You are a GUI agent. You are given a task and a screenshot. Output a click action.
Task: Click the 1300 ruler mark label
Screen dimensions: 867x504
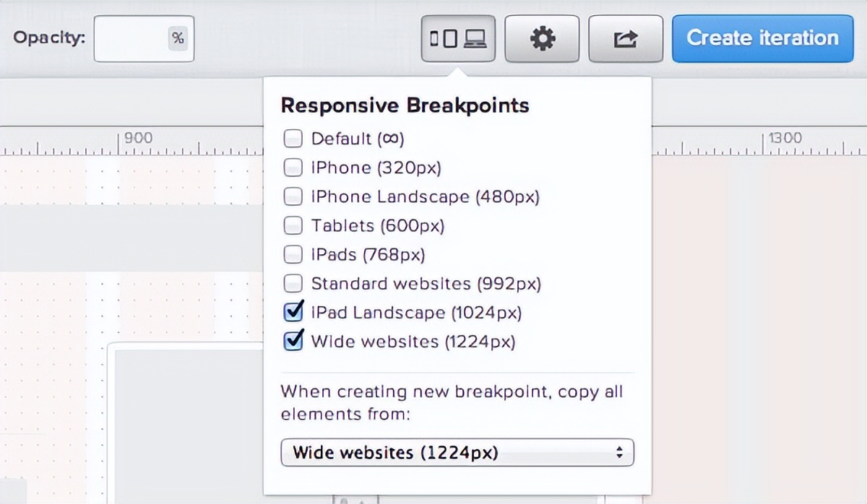(x=785, y=138)
